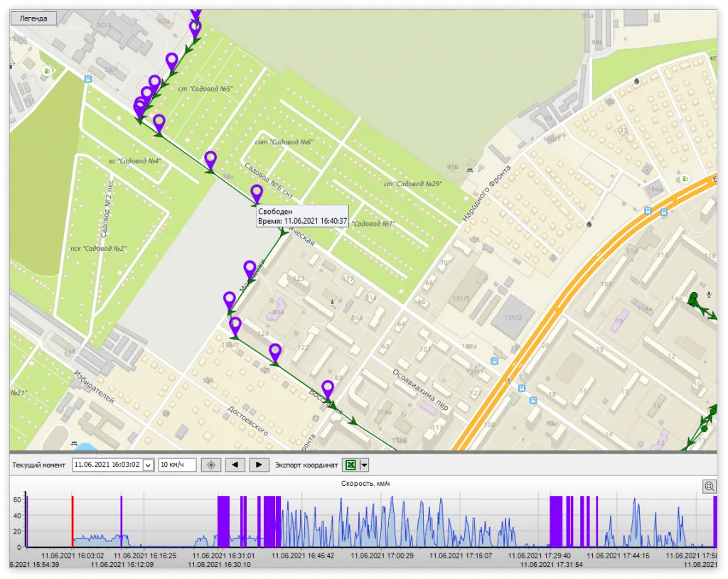
Task: Click the 11.06.2021 17:00:29 time label
Action: click(382, 556)
